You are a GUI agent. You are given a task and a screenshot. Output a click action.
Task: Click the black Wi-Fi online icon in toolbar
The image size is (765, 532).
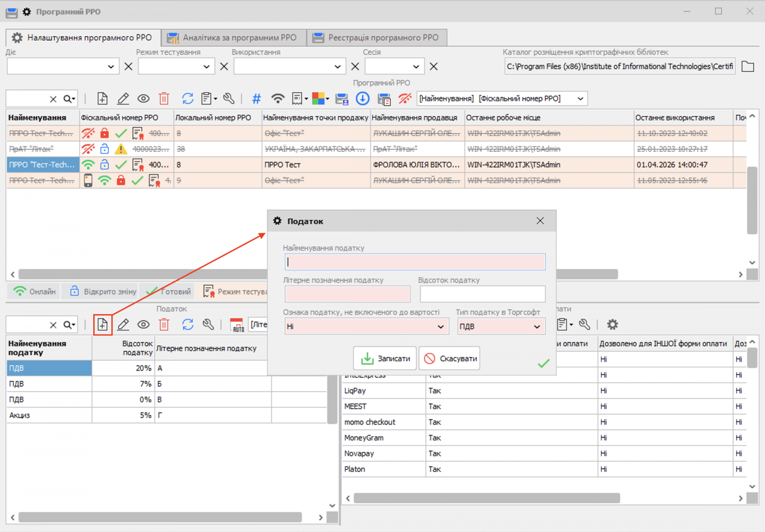point(277,98)
